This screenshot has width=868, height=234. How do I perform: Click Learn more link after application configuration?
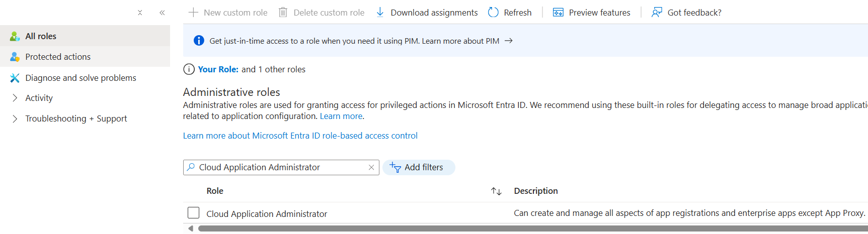pyautogui.click(x=341, y=116)
